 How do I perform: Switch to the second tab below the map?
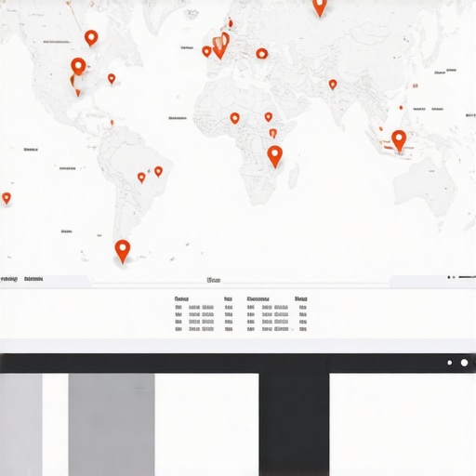pyautogui.click(x=33, y=279)
